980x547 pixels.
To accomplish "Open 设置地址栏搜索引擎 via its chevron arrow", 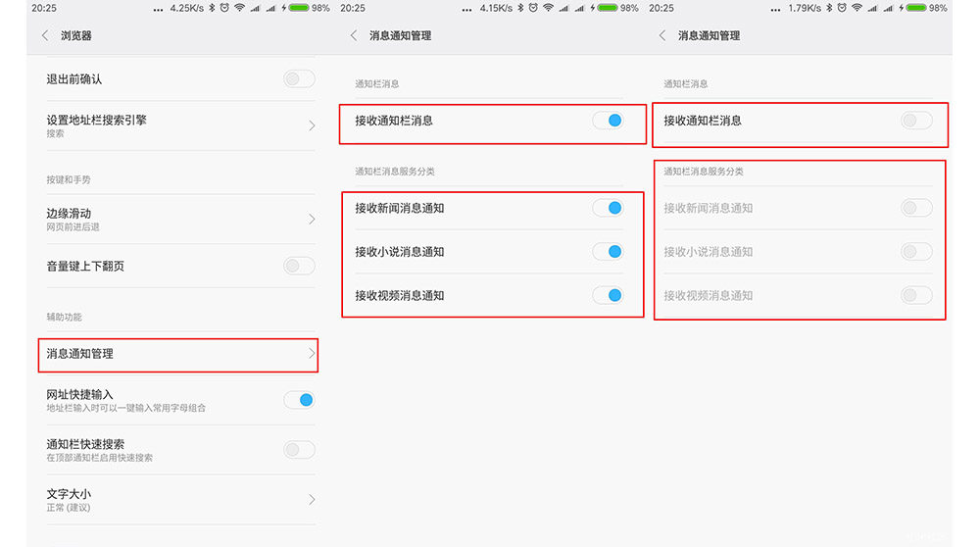I will tap(312, 125).
